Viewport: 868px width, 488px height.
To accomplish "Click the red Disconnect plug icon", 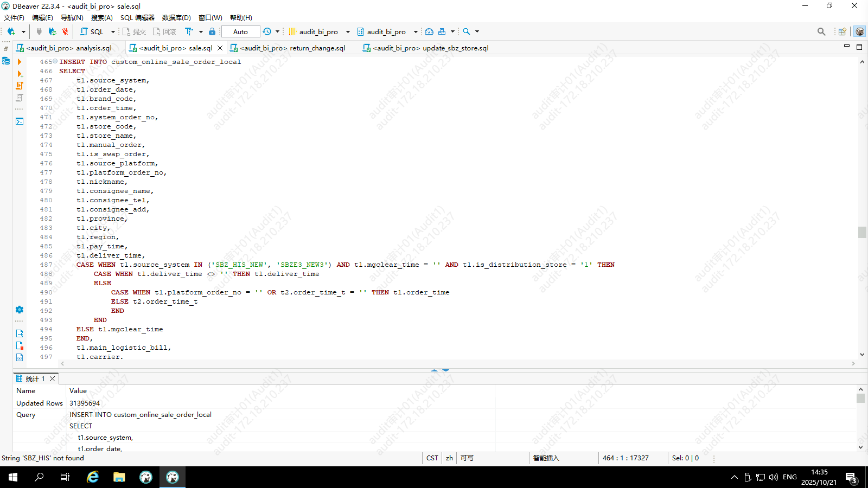I will 65,32.
